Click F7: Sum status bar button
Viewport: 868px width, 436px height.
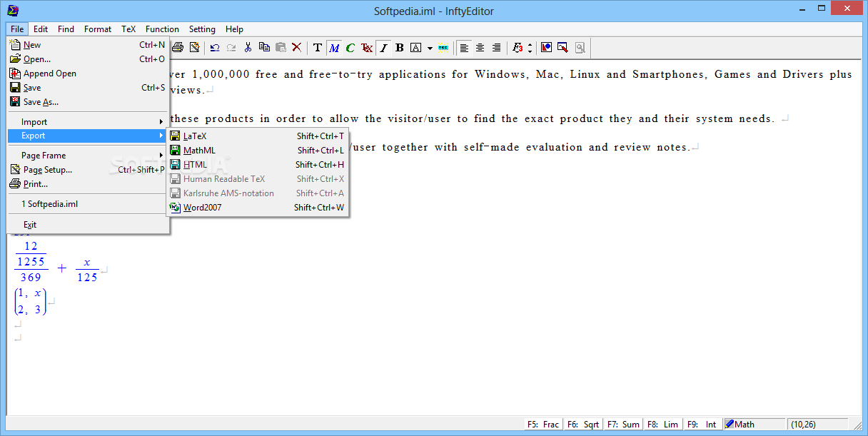[623, 425]
